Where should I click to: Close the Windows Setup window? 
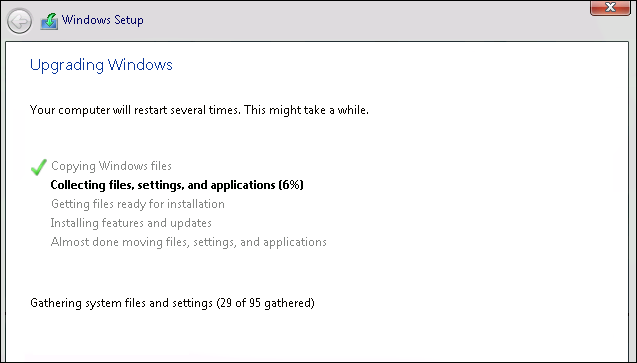(610, 7)
